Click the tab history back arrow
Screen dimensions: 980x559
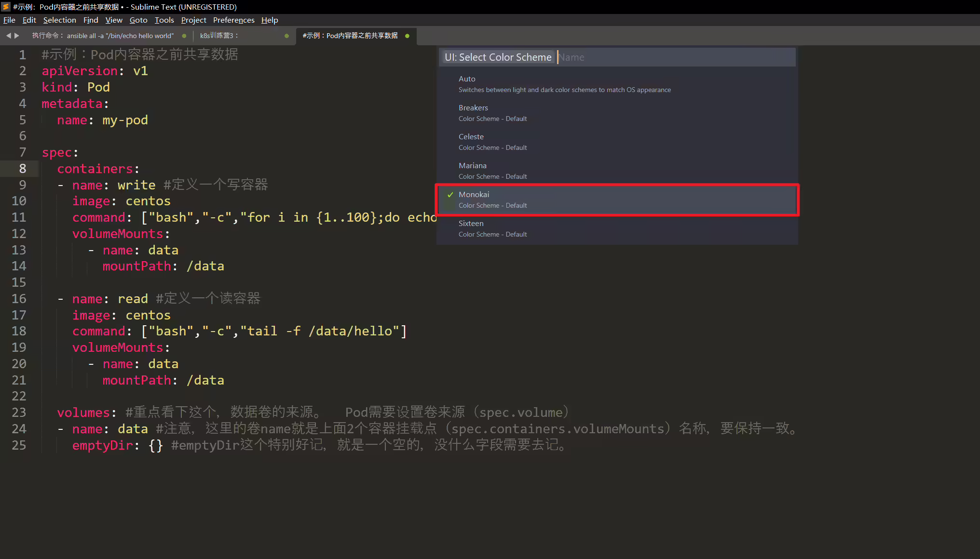pos(8,36)
